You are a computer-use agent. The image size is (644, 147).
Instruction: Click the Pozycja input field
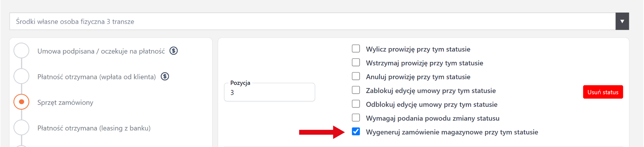point(269,92)
